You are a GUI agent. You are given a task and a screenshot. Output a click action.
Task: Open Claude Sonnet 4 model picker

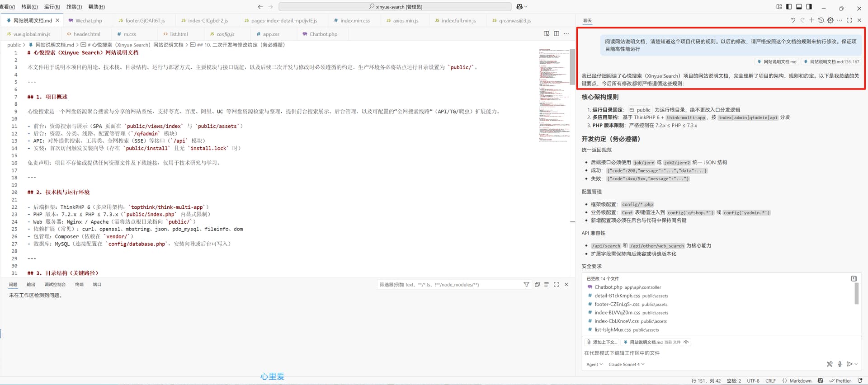coord(627,365)
